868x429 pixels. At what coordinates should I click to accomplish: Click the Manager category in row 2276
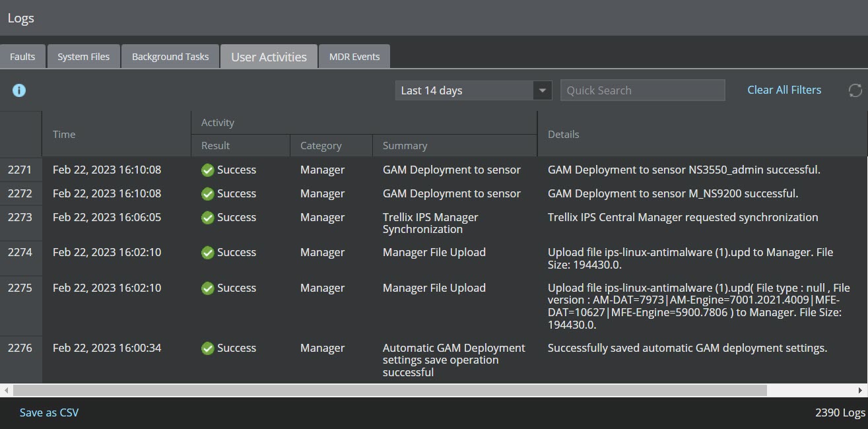click(322, 348)
